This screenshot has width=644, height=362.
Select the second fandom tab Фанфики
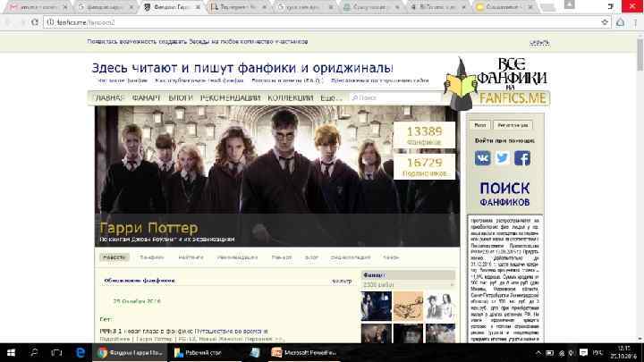pos(151,257)
